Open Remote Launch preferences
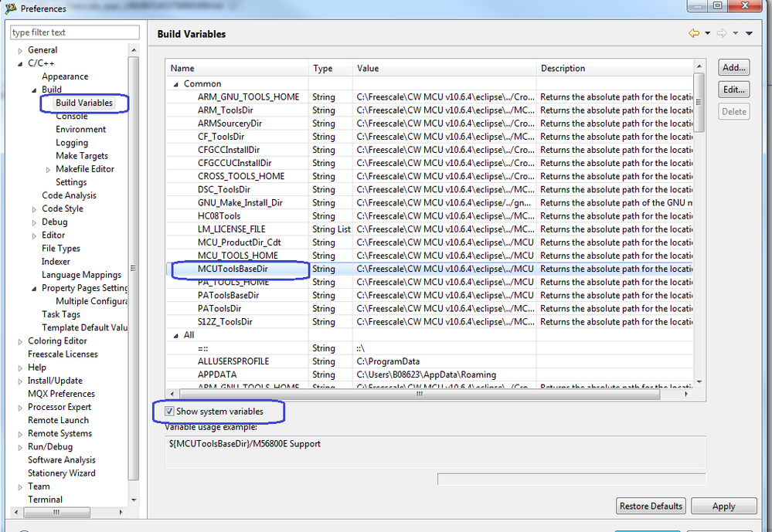 (x=58, y=420)
